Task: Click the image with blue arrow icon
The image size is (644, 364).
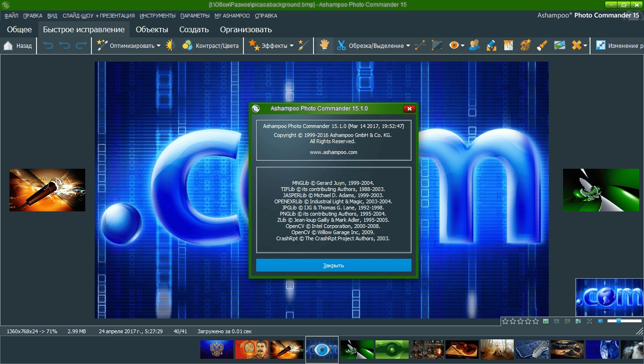Action: (578, 321)
